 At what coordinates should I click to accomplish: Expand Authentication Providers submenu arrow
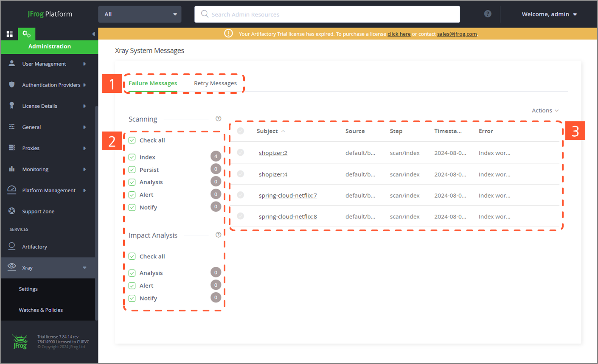point(84,85)
